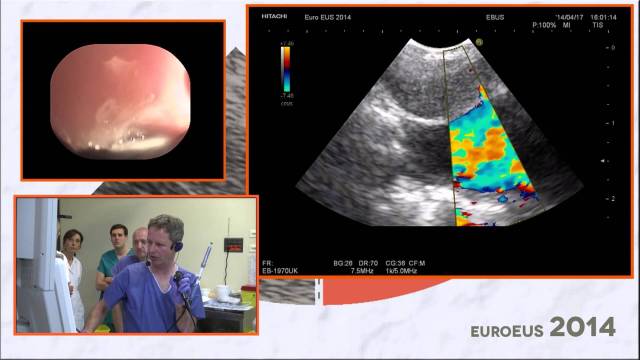Click the TIS thermal index label

pos(598,25)
